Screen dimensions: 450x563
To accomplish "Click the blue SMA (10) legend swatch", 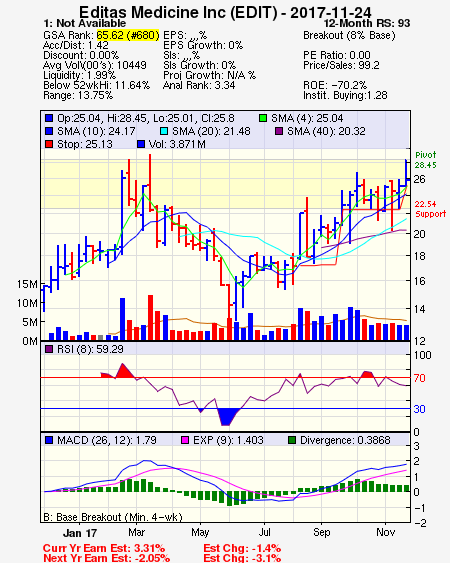I will click(49, 131).
